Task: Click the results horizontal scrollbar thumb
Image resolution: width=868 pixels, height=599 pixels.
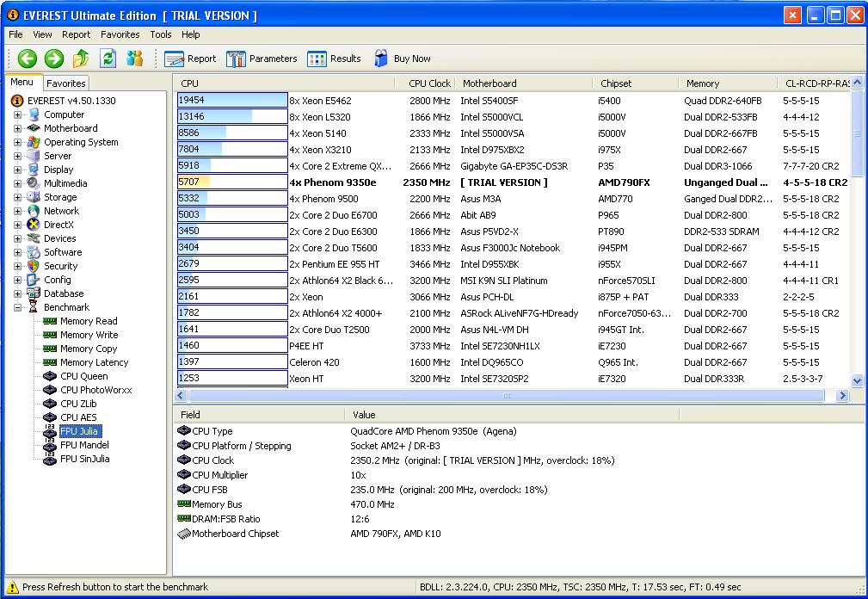Action: click(x=506, y=395)
